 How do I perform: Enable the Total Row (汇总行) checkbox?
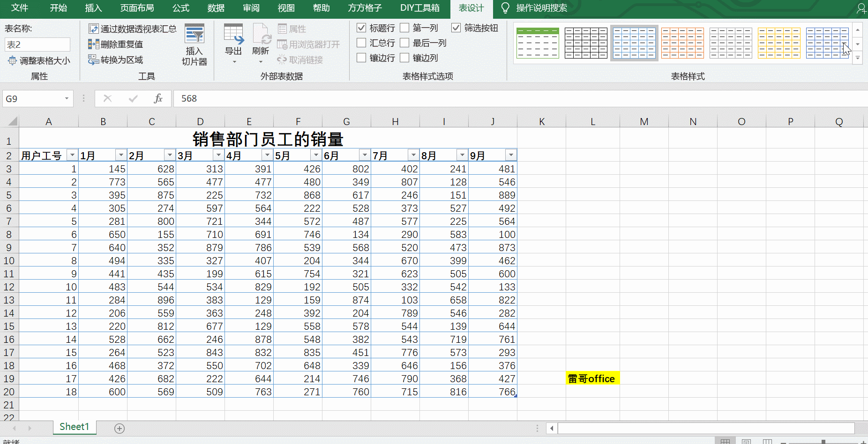361,43
